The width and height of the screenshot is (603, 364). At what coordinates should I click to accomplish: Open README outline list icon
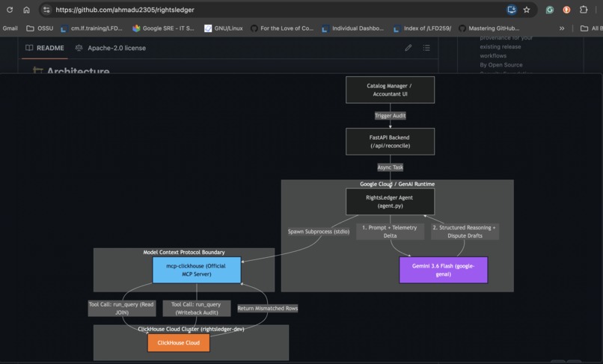[x=426, y=48]
